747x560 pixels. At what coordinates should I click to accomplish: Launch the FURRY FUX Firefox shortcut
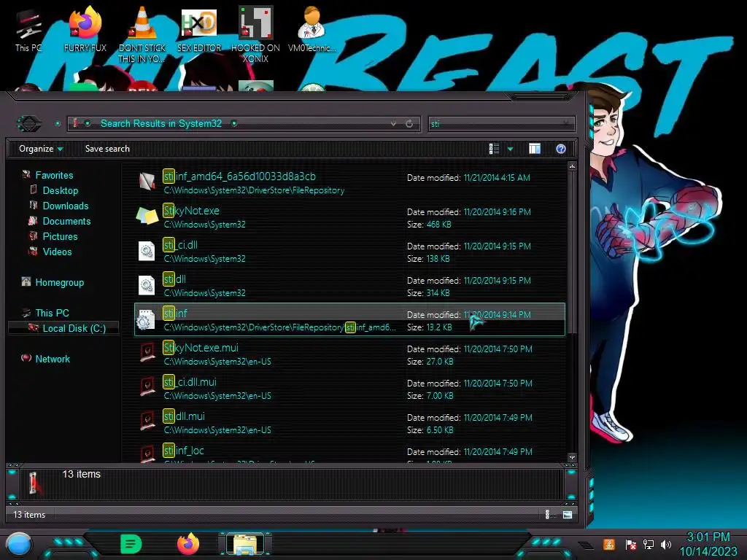[x=85, y=30]
